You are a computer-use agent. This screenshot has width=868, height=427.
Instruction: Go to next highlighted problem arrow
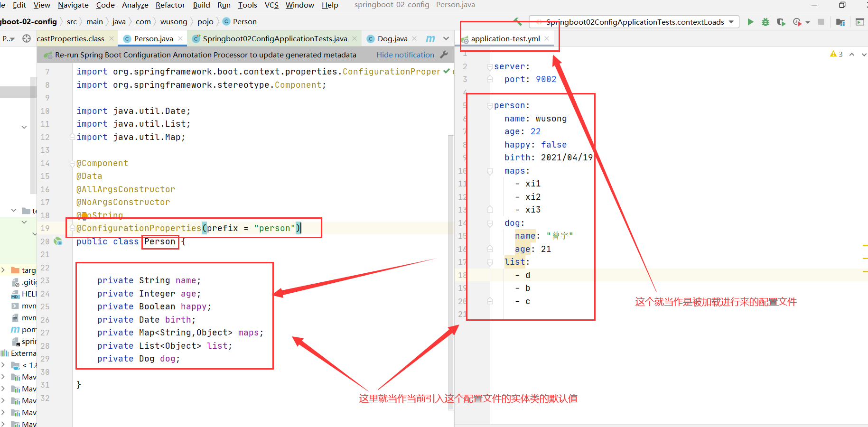click(x=864, y=54)
